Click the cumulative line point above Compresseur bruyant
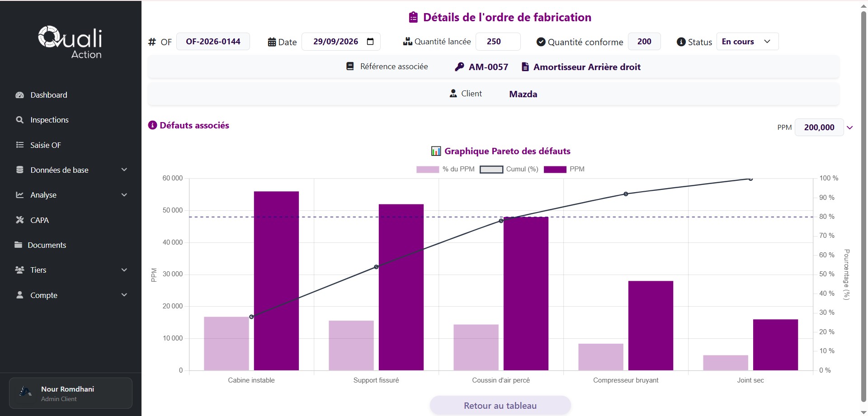The width and height of the screenshot is (868, 416). pyautogui.click(x=626, y=194)
